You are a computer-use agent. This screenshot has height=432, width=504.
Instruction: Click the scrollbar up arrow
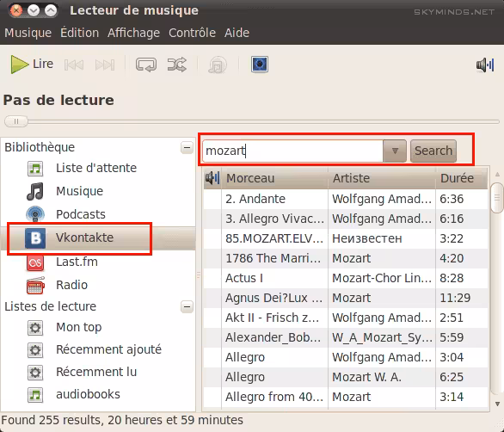tap(497, 175)
